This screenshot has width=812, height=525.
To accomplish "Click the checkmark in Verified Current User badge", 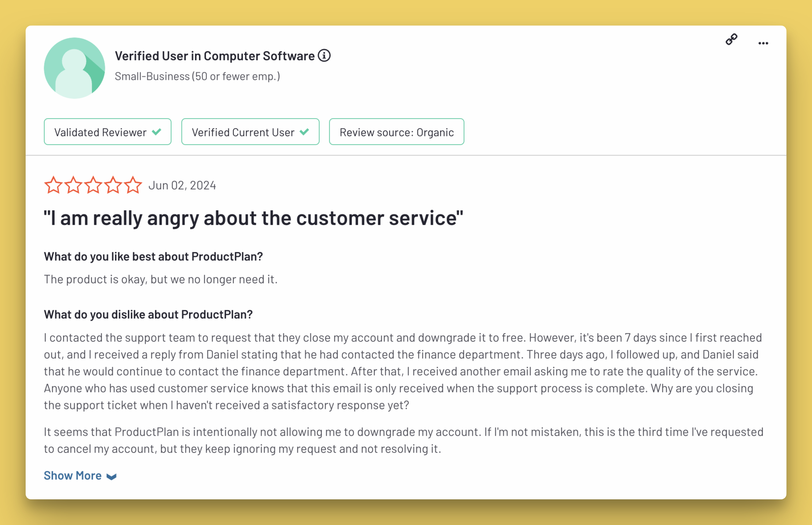I will [x=305, y=132].
